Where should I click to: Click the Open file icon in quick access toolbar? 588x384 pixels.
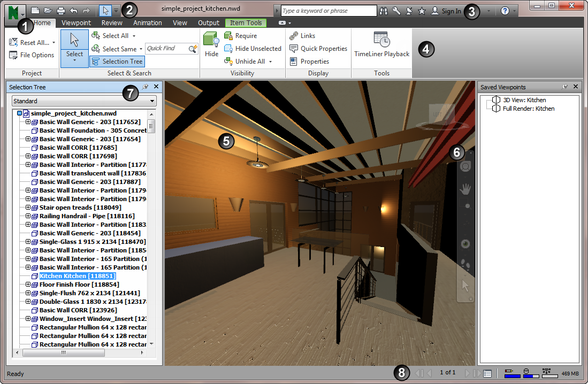[48, 11]
